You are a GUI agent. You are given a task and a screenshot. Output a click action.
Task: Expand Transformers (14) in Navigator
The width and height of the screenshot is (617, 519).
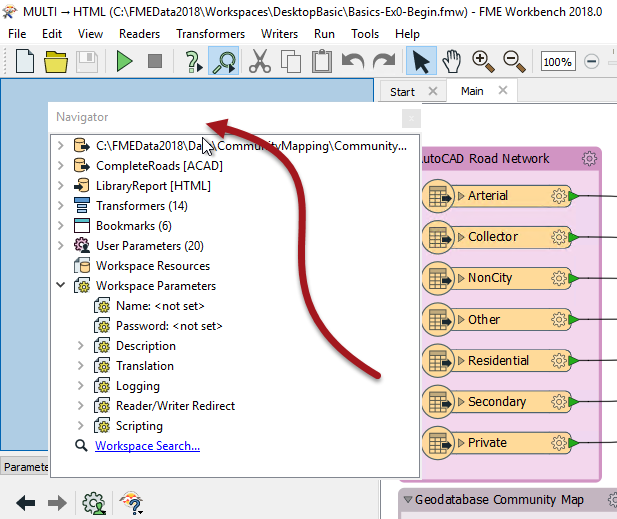point(61,206)
